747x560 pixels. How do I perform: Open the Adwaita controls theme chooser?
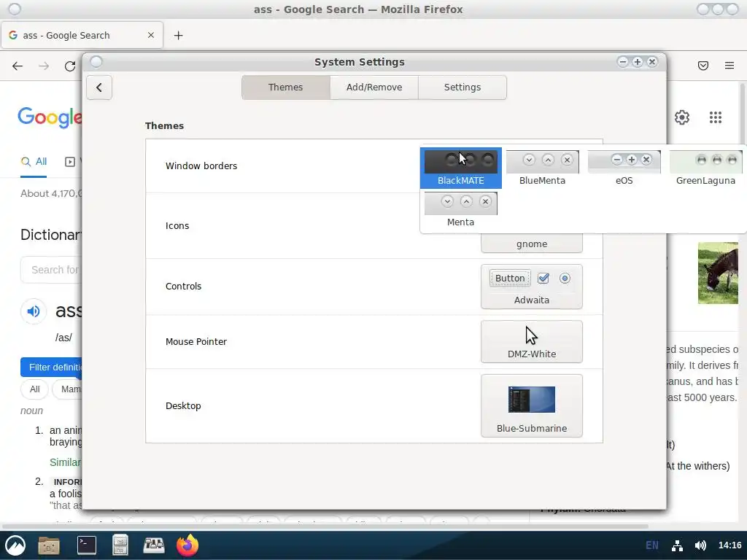pyautogui.click(x=532, y=287)
